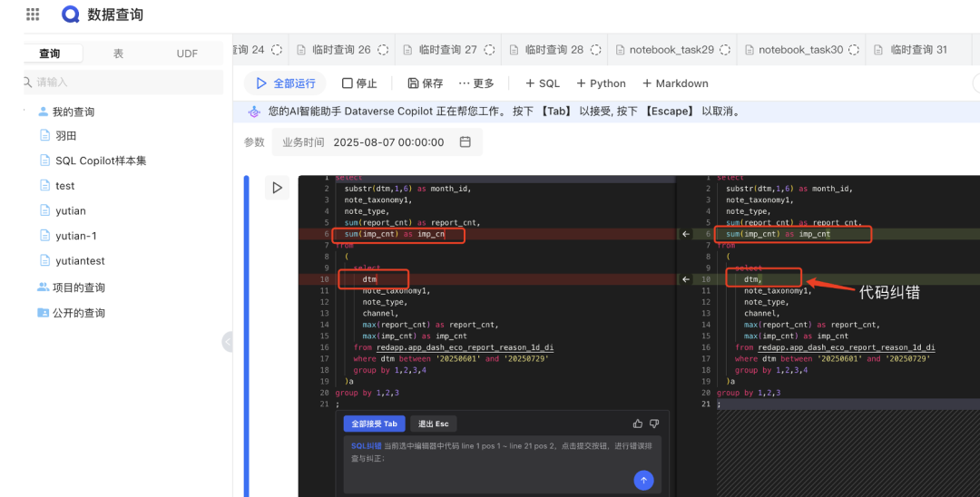
Task: Click the run cell play icon
Action: (x=277, y=188)
